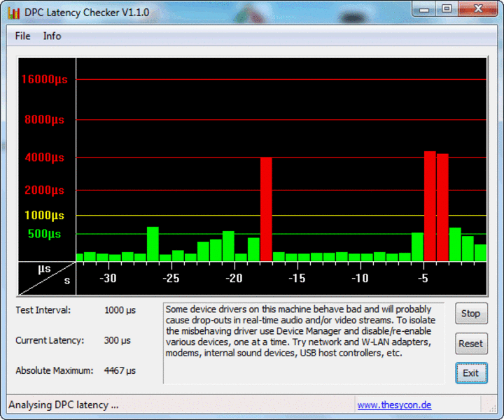Viewport: 504px width, 420px height.
Task: Click the Current Latency label
Action: pos(50,340)
